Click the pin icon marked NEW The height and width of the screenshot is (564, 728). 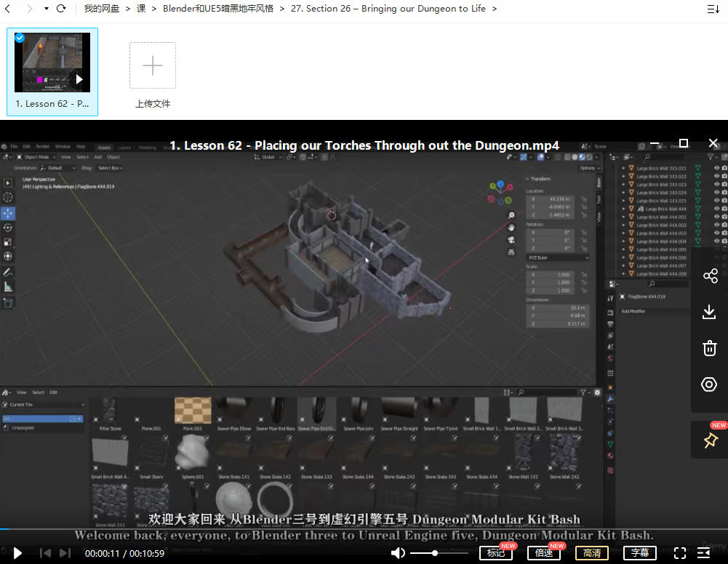(x=710, y=440)
